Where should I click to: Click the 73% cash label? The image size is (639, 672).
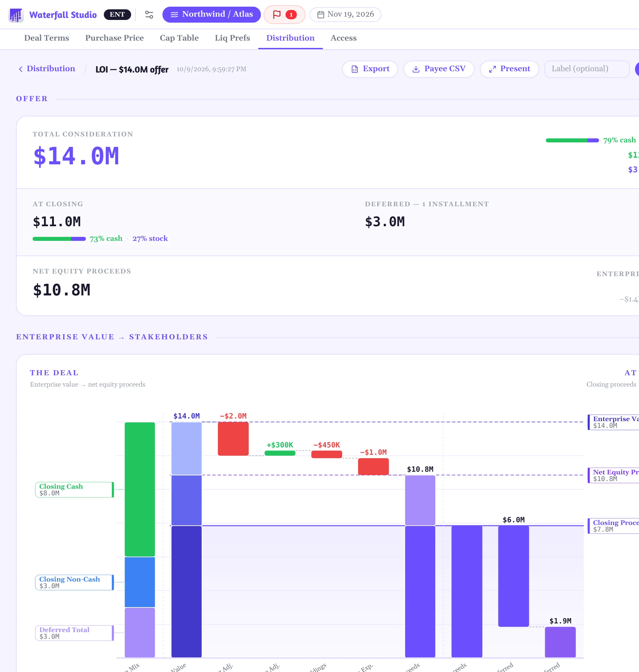(106, 239)
